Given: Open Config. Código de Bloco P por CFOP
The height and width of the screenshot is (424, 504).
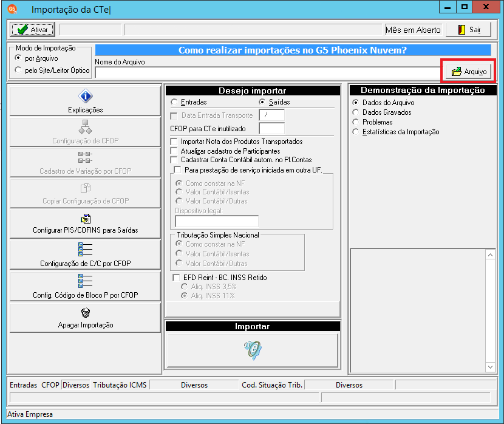Looking at the screenshot, I should point(85,286).
